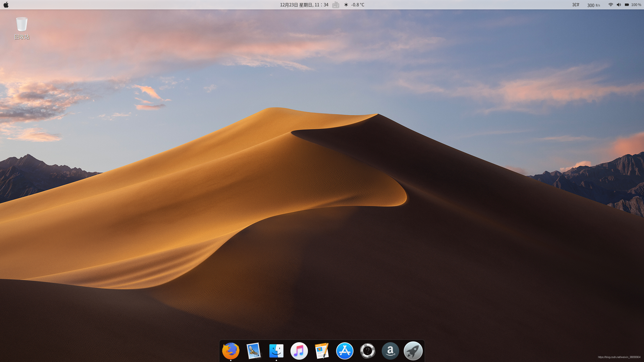The image size is (644, 362).
Task: Launch Firefox from the dock
Action: 231,351
